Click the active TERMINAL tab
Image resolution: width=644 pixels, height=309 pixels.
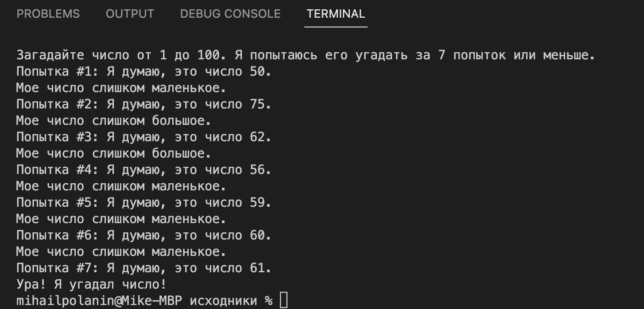335,14
